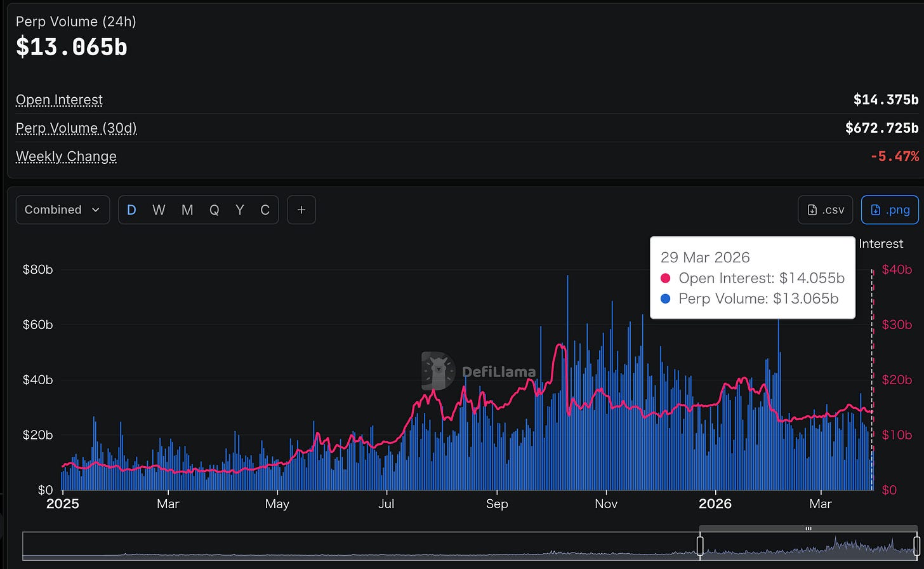Add a metric with the plus button
Viewport: 924px width, 569px height.
(301, 210)
